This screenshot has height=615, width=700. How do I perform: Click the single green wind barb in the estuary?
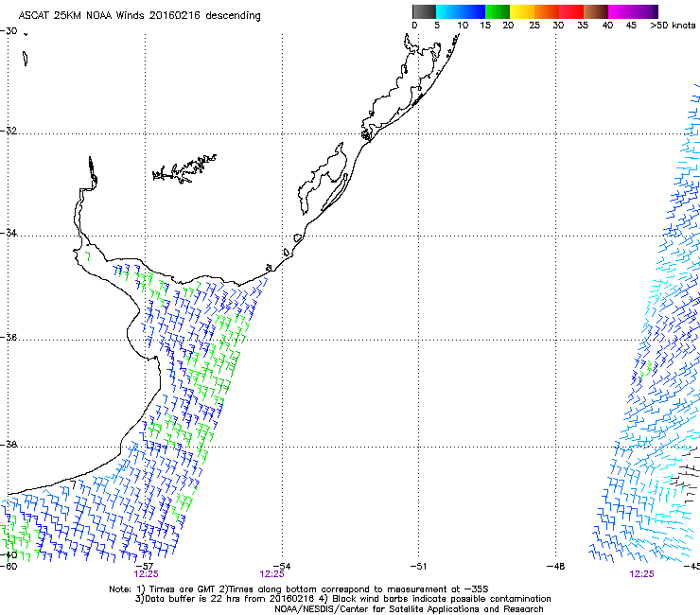pyautogui.click(x=88, y=255)
